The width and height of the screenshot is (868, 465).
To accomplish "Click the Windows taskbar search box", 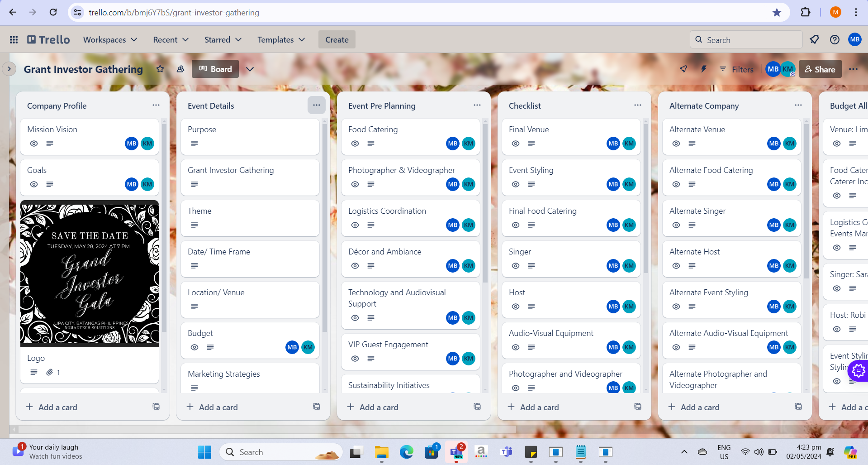I will [x=281, y=452].
